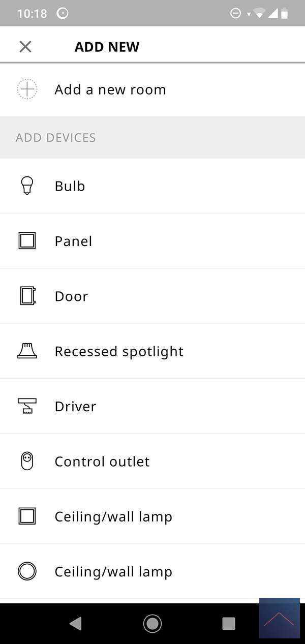The image size is (305, 644).
Task: Tap the Recessed spotlight icon
Action: [x=27, y=351]
